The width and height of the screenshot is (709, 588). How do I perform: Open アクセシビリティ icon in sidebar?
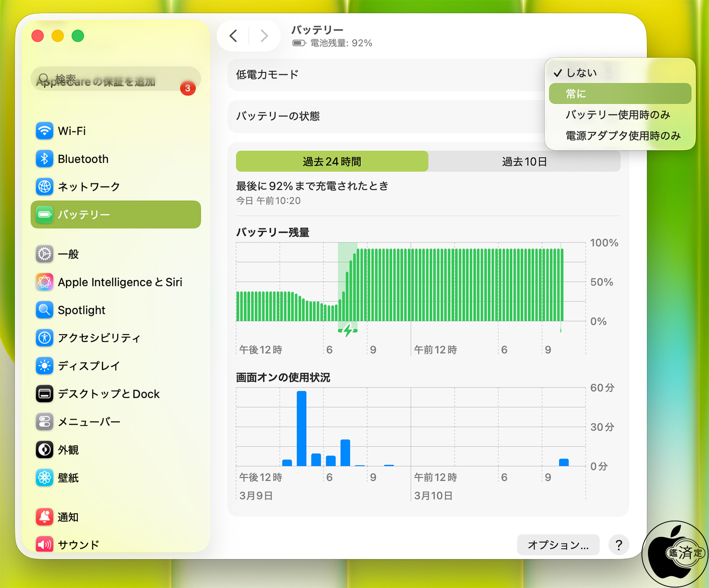44,338
